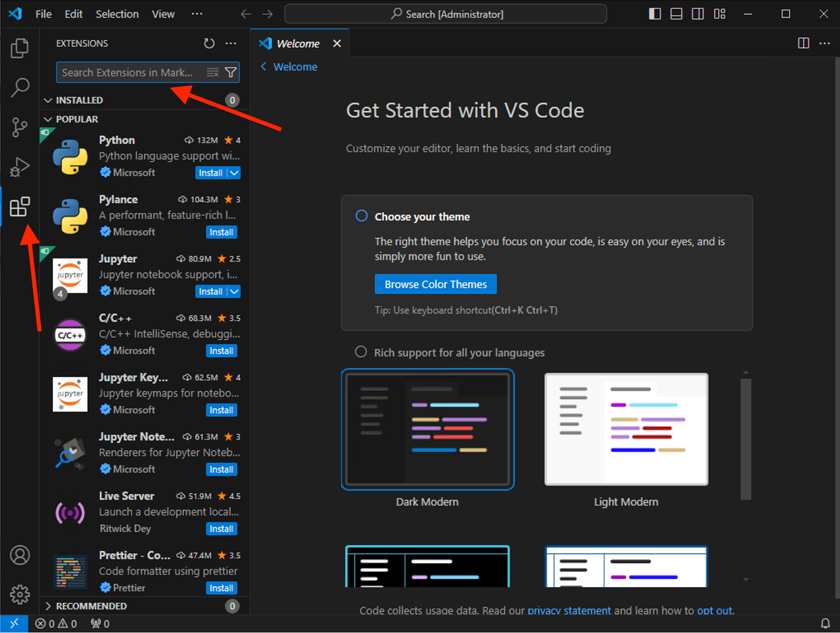This screenshot has width=840, height=633.
Task: Open the Extensions view icon
Action: pyautogui.click(x=20, y=207)
